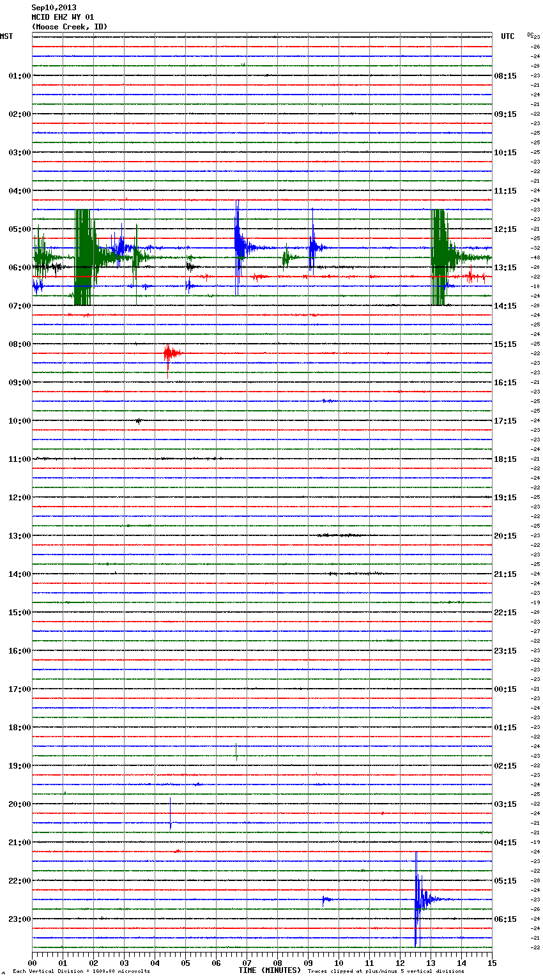Select the 15:00 MST time label

pos(20,612)
